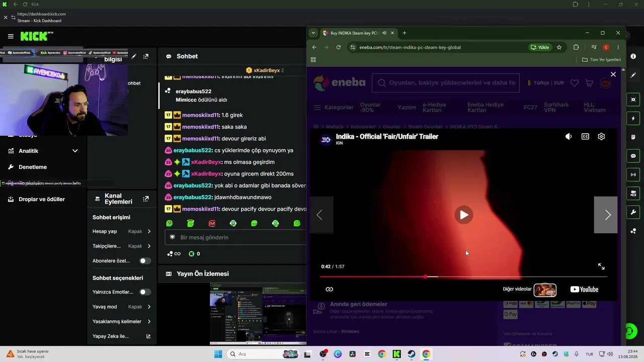The height and width of the screenshot is (362, 644).
Task: Open Chrome three-dot menu
Action: [x=618, y=47]
